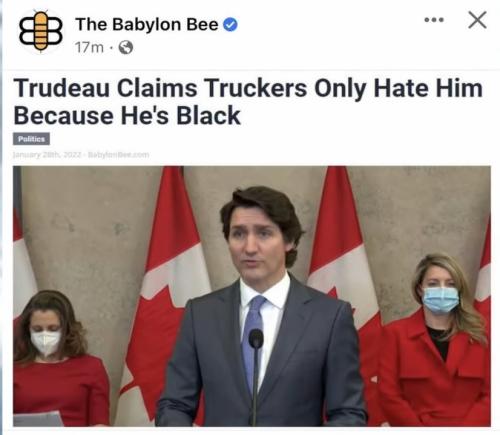Open the globe public audience icon
This screenshot has width=500, height=435.
pos(126,47)
